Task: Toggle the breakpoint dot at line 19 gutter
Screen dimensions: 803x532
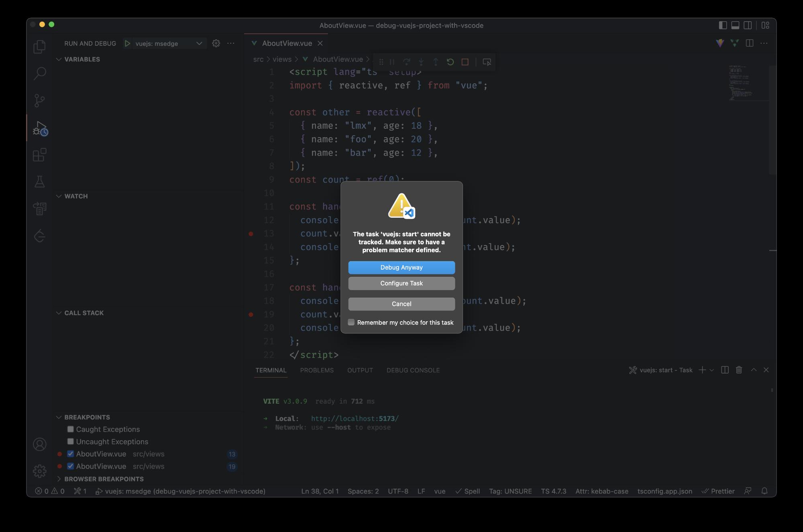Action: 251,315
